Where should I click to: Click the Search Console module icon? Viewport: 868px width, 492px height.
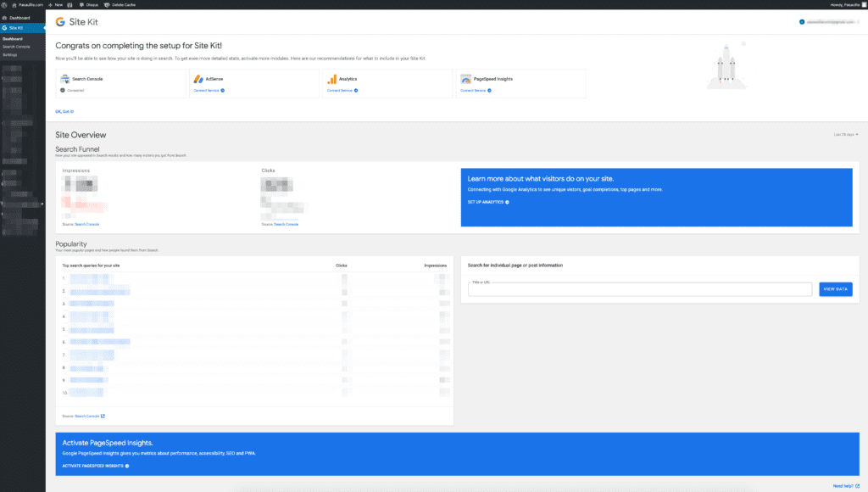click(x=64, y=79)
